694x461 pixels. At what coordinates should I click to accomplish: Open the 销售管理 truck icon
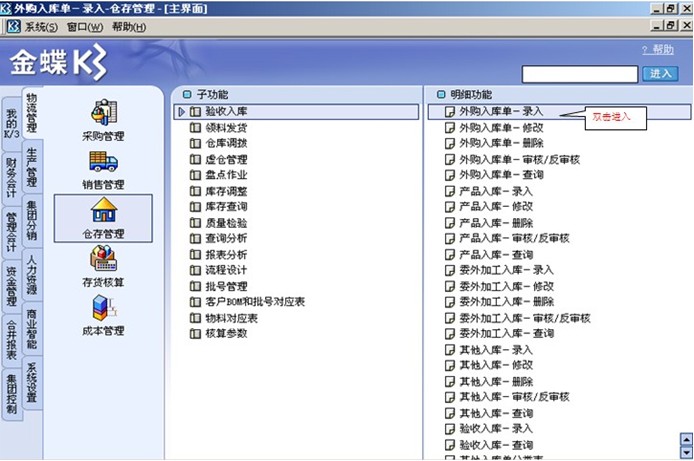103,161
